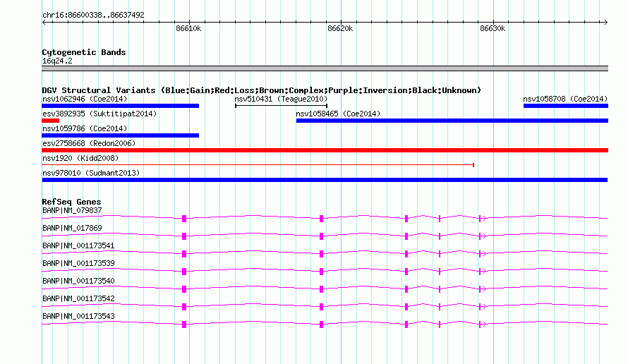Select the thick red esv2758668 loss bar
The width and height of the screenshot is (628, 364).
(x=325, y=150)
